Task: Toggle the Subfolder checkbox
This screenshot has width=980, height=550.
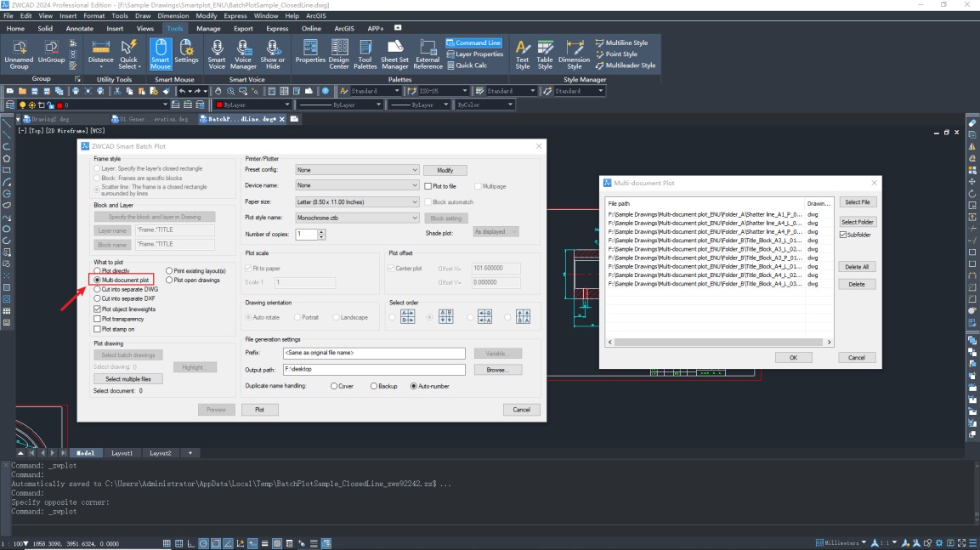Action: [843, 235]
